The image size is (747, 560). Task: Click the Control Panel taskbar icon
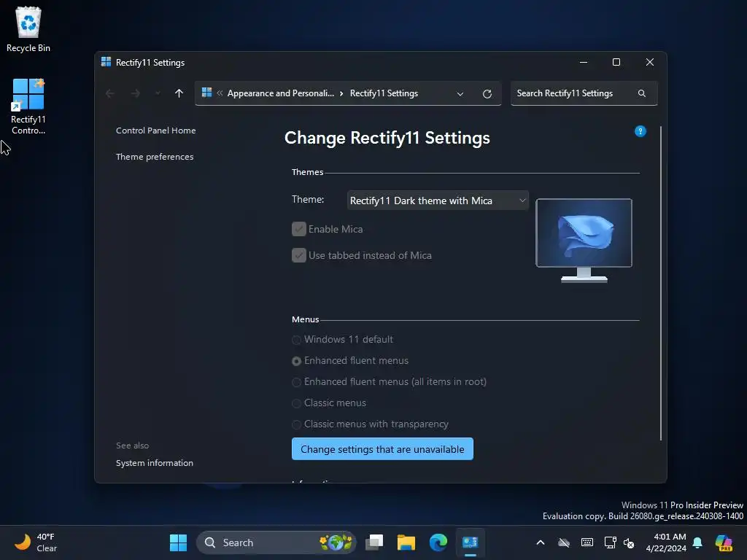pos(471,542)
